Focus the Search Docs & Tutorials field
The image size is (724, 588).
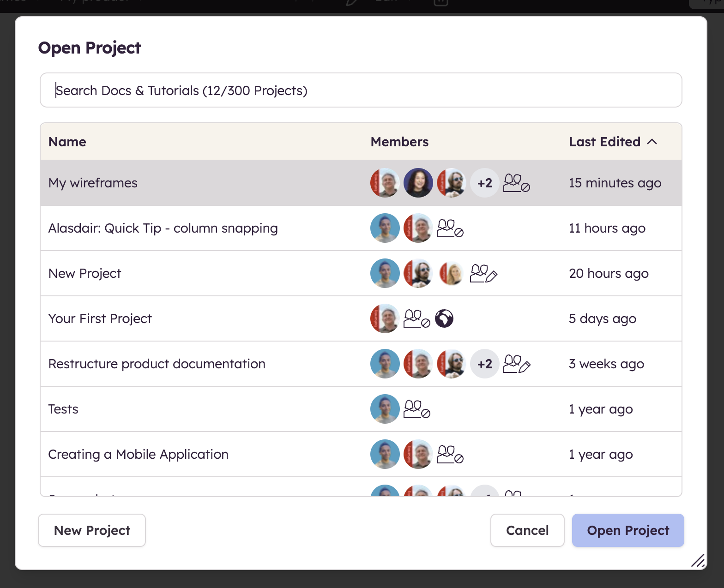360,90
